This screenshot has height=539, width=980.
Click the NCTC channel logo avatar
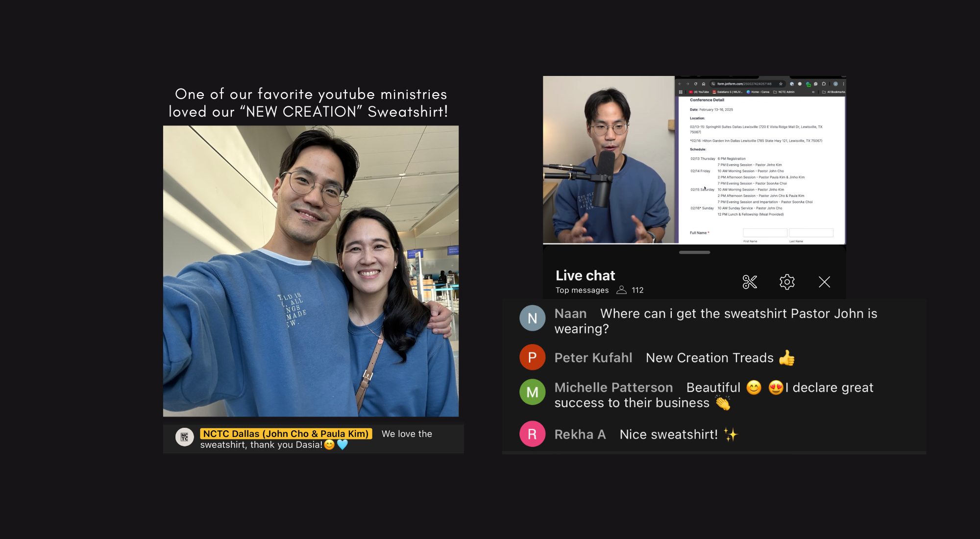click(x=185, y=437)
